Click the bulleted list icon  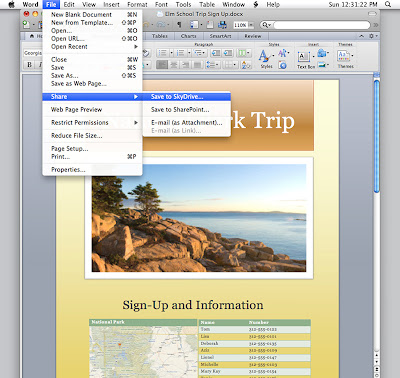tap(163, 53)
